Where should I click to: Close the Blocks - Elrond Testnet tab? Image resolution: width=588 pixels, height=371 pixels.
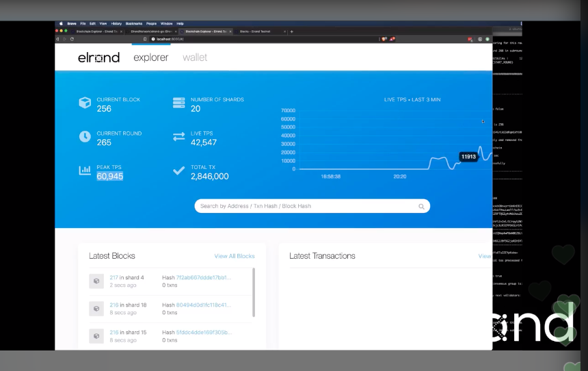[284, 31]
